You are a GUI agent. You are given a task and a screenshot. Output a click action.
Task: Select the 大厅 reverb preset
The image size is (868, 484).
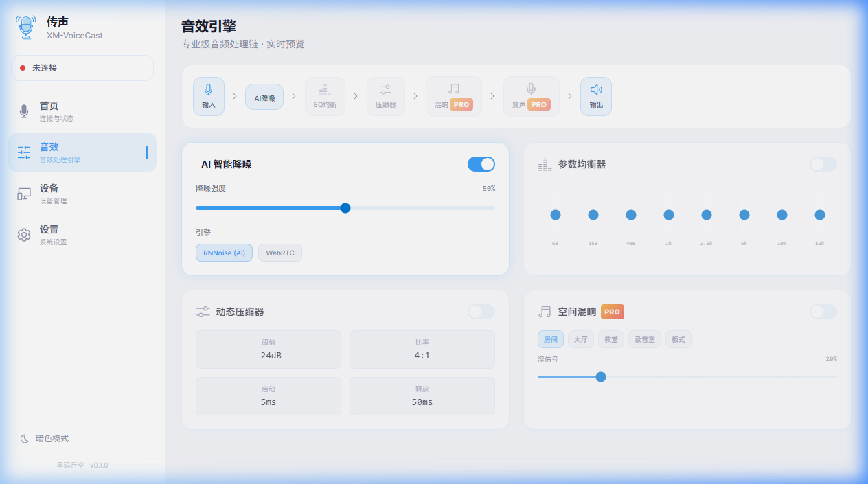[581, 339]
